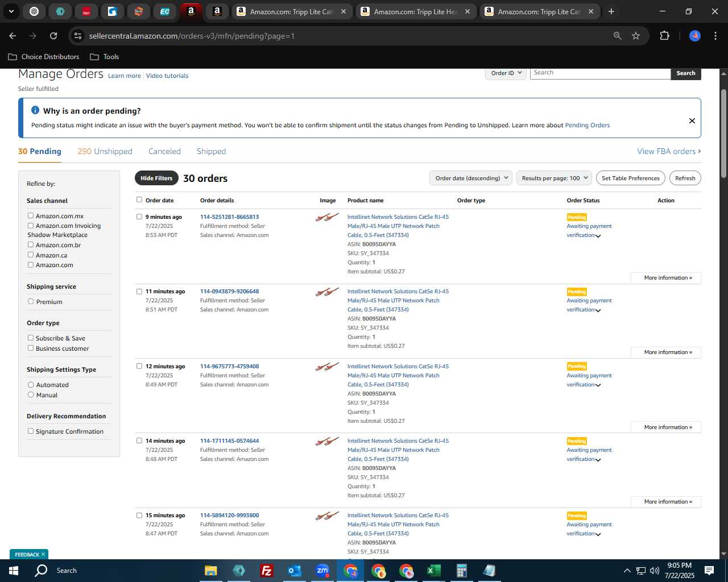Check the Business customer order type

pyautogui.click(x=31, y=348)
